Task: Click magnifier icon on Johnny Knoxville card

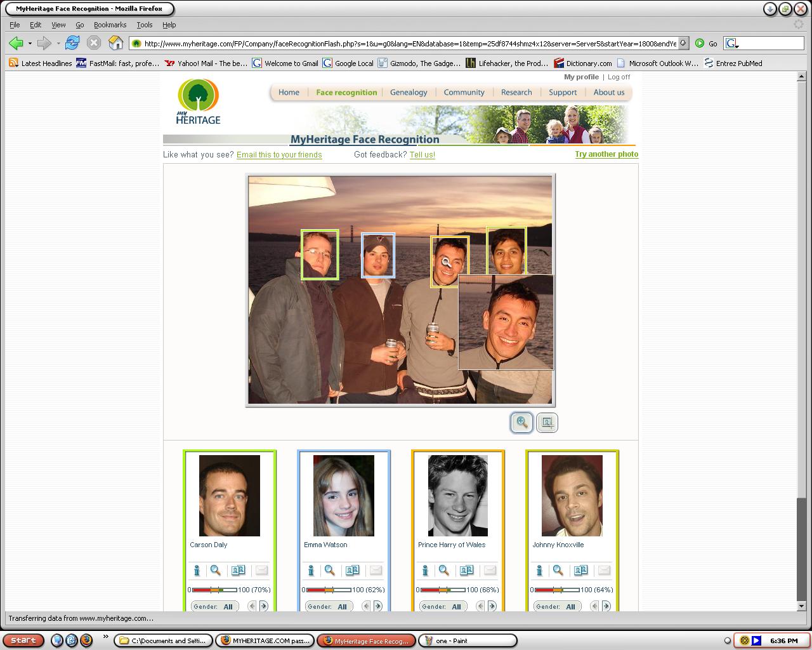Action: click(558, 570)
